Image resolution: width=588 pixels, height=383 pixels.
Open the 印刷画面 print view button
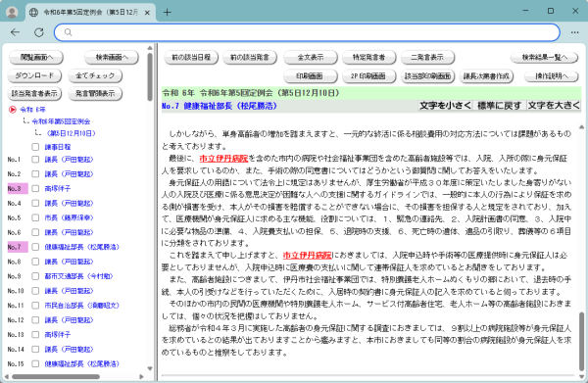tap(311, 76)
